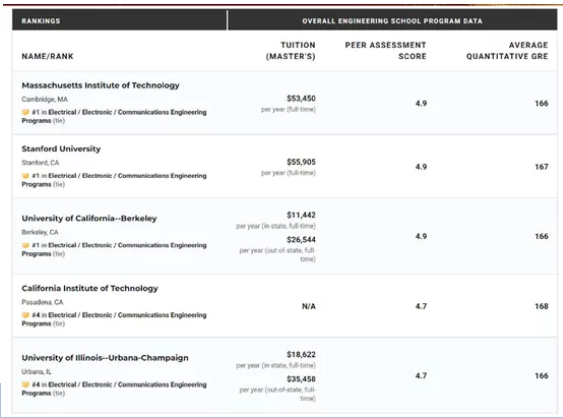Open the Massachusetts Institute of Technology link
Viewport: 563px width, 418px height.
click(101, 85)
